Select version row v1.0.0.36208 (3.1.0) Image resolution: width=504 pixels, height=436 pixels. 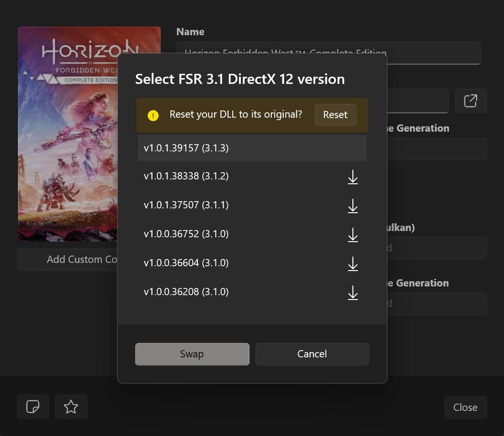click(x=252, y=292)
